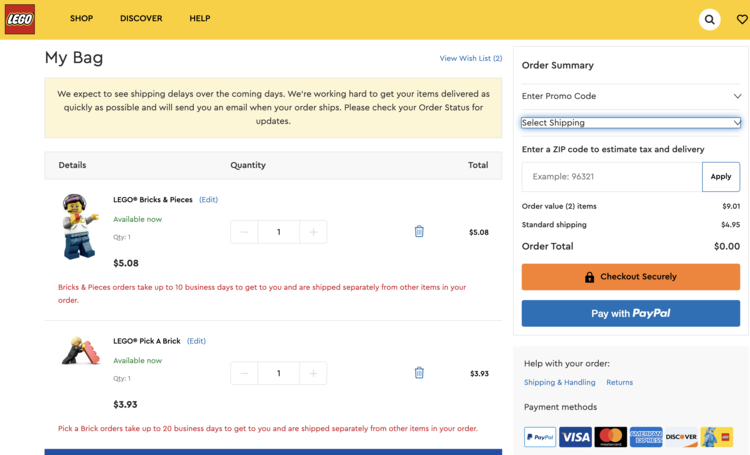Screen dimensions: 750x455
Task: Decrease quantity of Pick A Brick with minus
Action: [x=244, y=373]
